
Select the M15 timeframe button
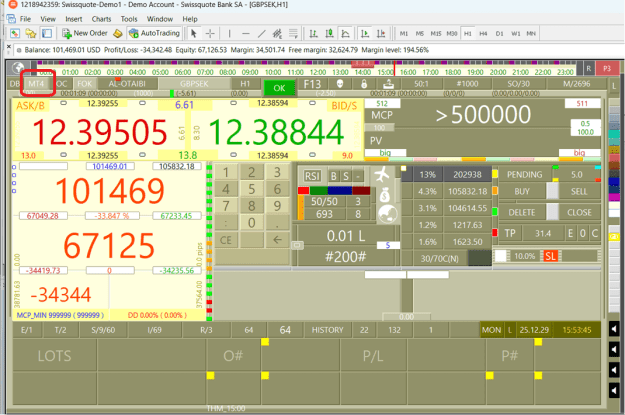[x=436, y=33]
